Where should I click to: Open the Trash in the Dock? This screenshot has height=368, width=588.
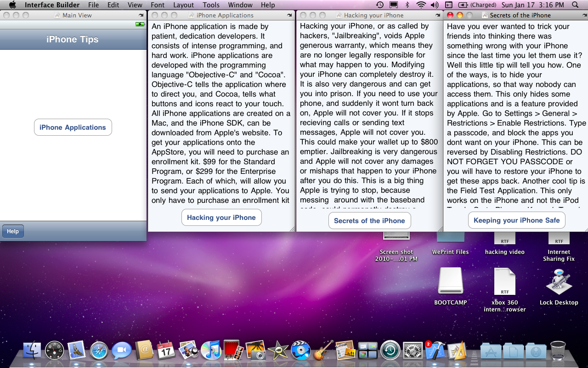tap(558, 351)
